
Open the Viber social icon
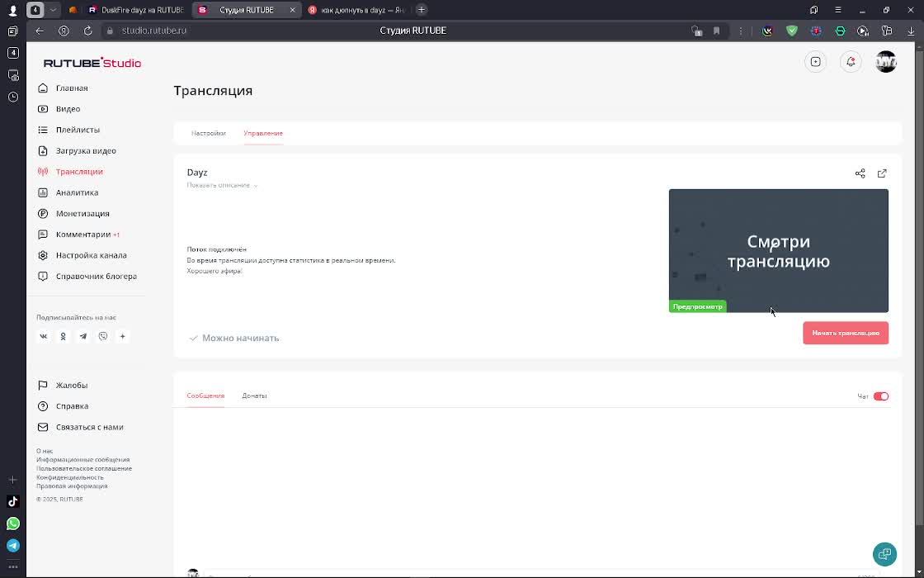(x=103, y=336)
